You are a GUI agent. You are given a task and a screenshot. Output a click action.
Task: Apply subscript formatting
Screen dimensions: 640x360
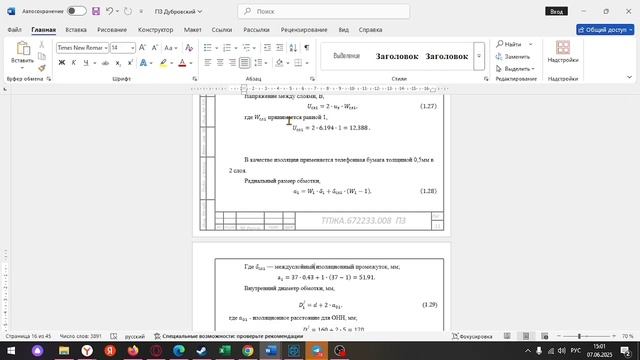(x=118, y=63)
